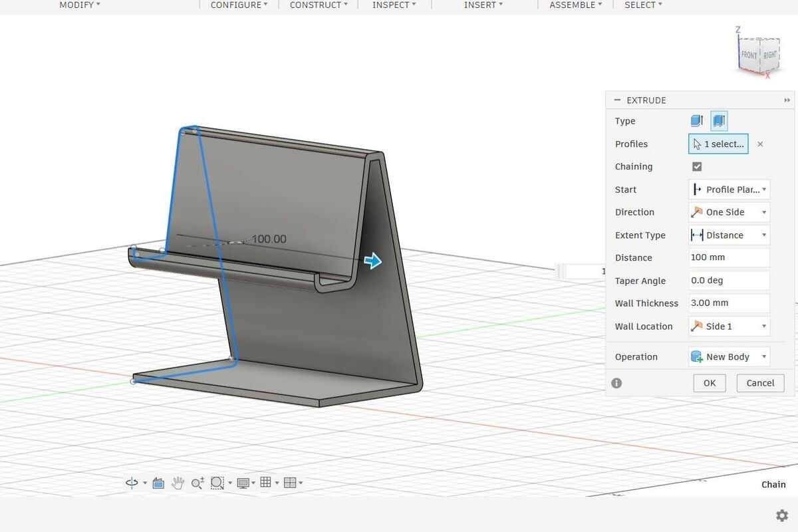Select the Pan hand tool
This screenshot has height=532, width=798.
(178, 483)
